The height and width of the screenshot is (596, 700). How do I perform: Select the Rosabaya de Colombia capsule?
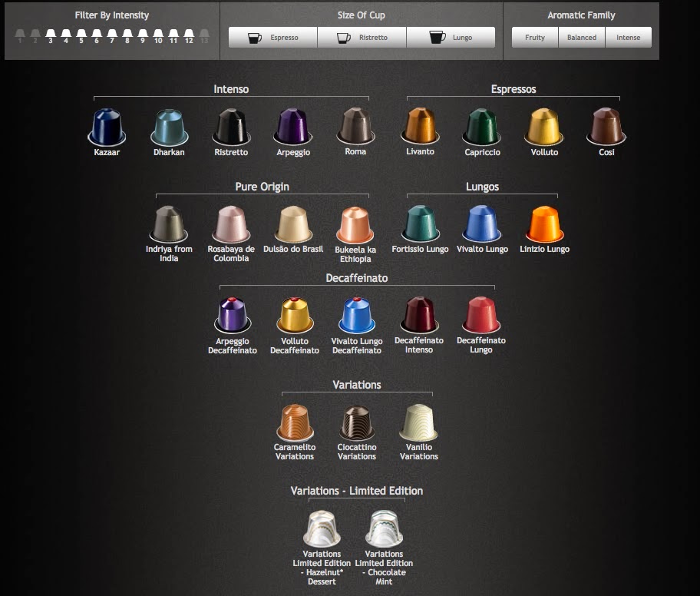coord(231,224)
